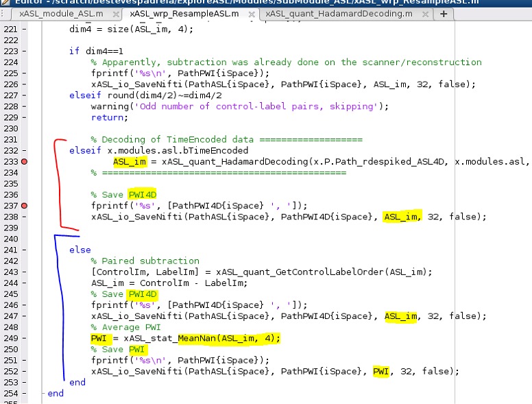532x404 pixels.
Task: Set a breakpoint on line 223 dash
Action: [x=25, y=51]
